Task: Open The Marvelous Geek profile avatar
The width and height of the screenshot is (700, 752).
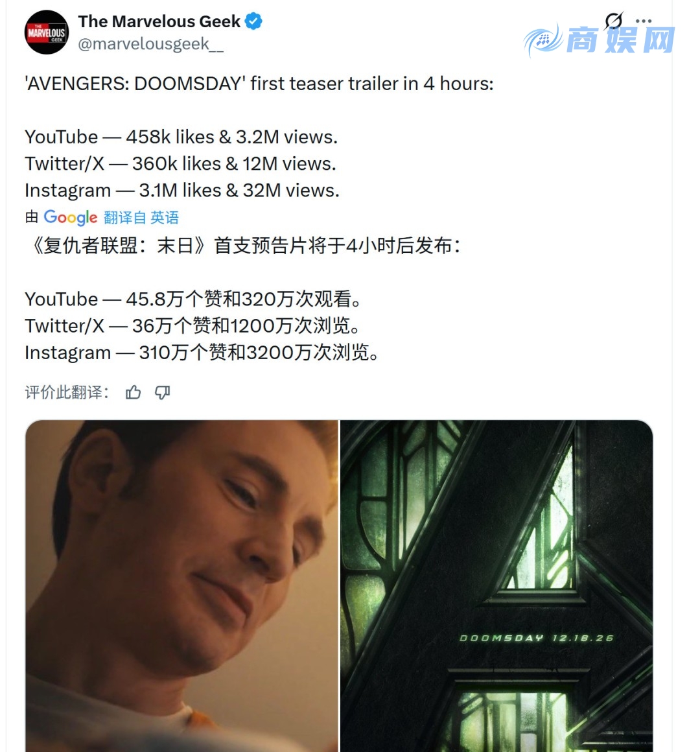Action: [47, 32]
